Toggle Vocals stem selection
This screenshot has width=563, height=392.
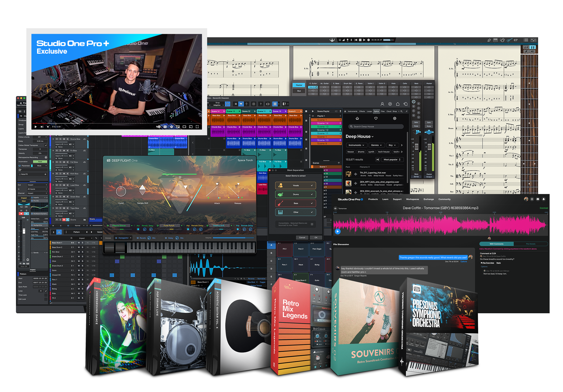coord(295,186)
